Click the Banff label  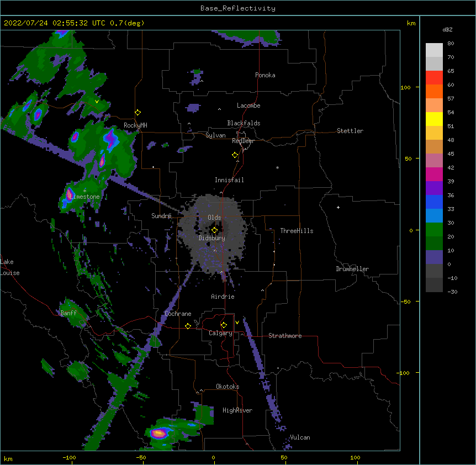coord(68,313)
